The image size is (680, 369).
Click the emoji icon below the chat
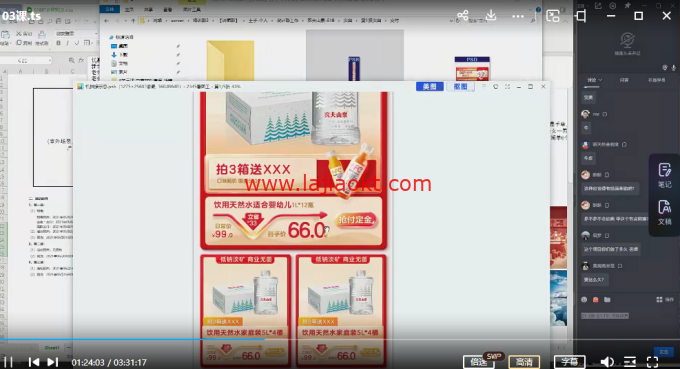pyautogui.click(x=584, y=300)
